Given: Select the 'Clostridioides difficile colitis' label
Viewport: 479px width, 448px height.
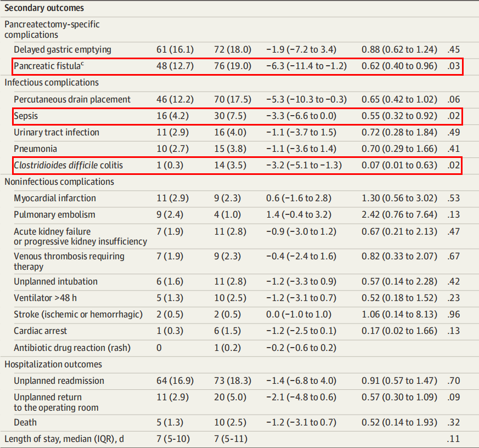Looking at the screenshot, I should coord(69,166).
